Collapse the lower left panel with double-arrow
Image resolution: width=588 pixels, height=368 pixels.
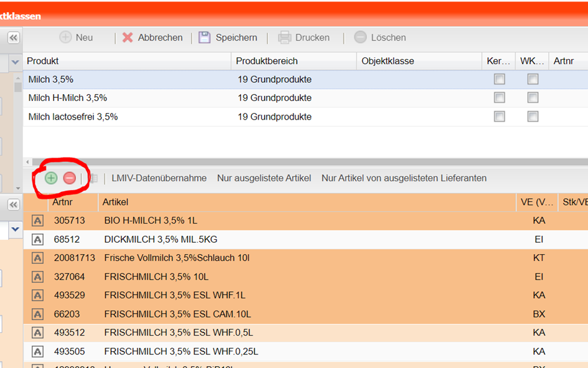13,205
